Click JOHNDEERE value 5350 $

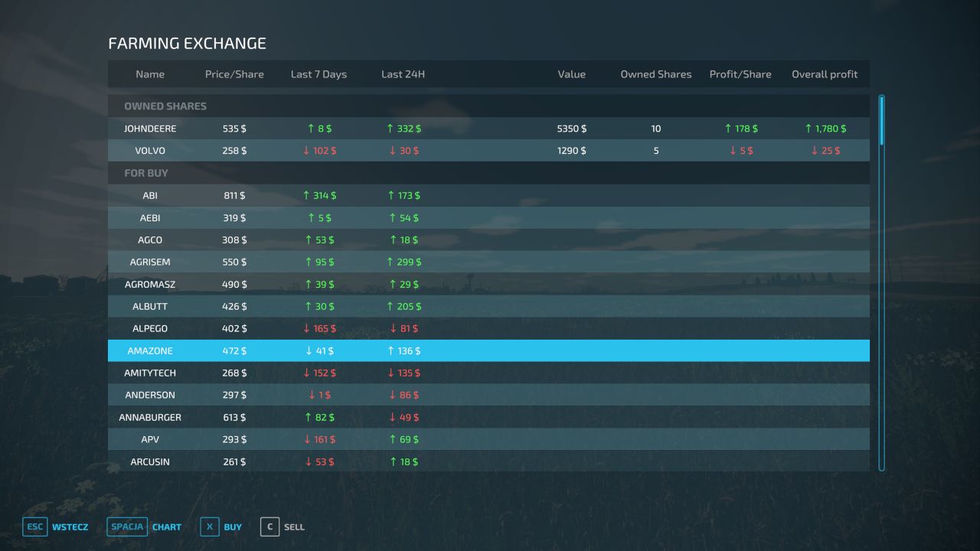(571, 129)
